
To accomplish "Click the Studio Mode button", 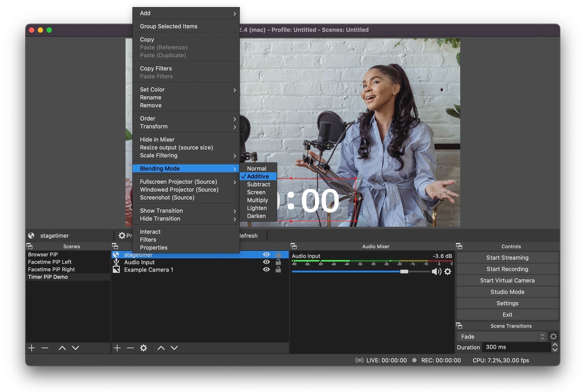I will pos(507,292).
